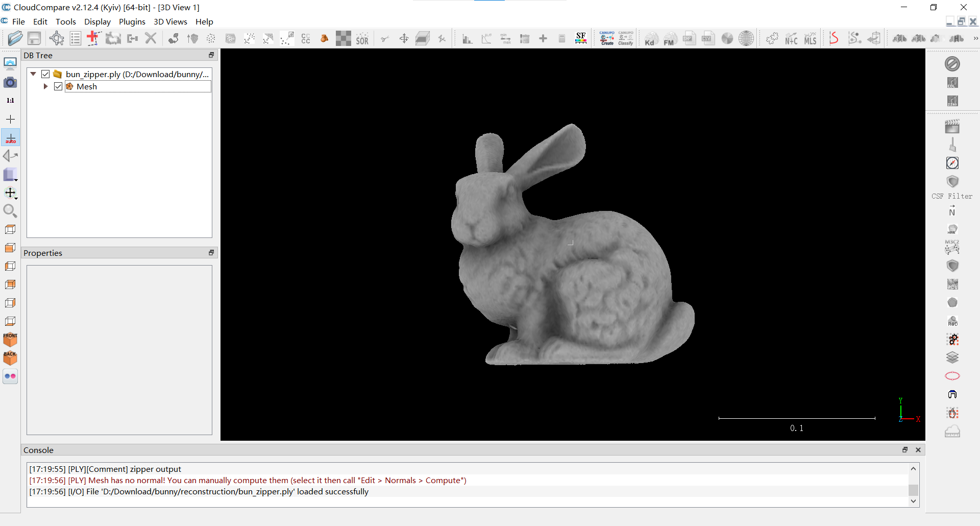This screenshot has width=980, height=526.
Task: Click the camera settings icon in left sidebar
Action: [10, 82]
